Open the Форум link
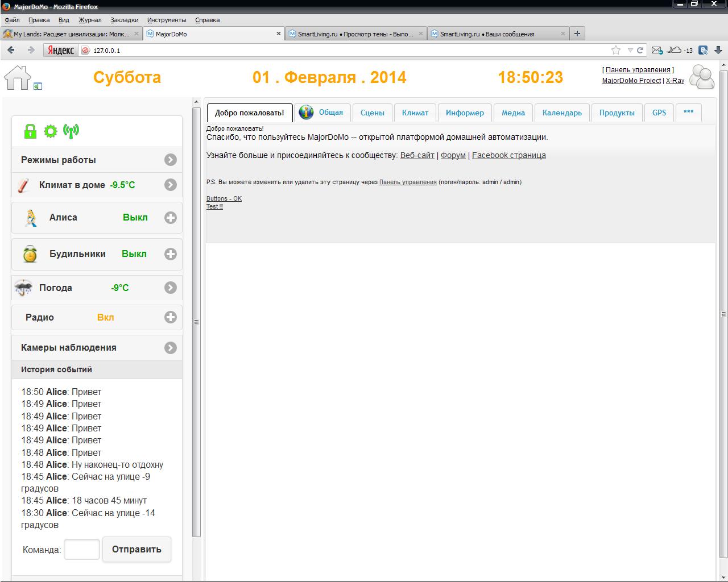The image size is (728, 582). pos(453,155)
